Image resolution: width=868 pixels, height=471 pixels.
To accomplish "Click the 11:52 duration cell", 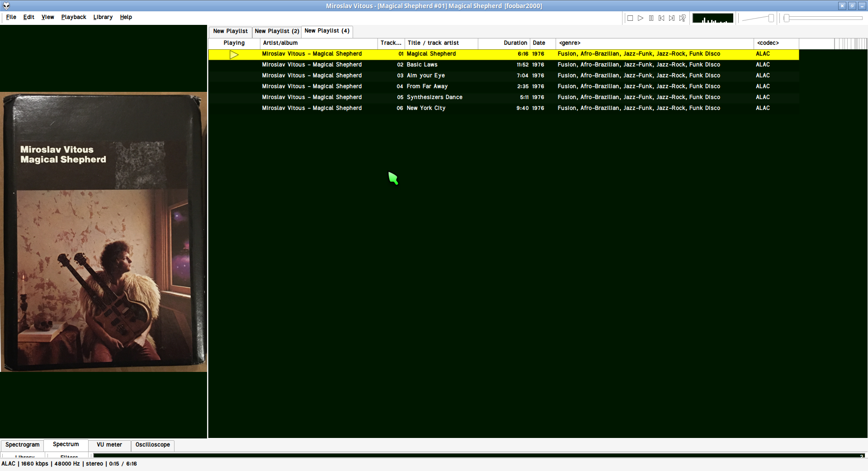I will click(x=522, y=65).
